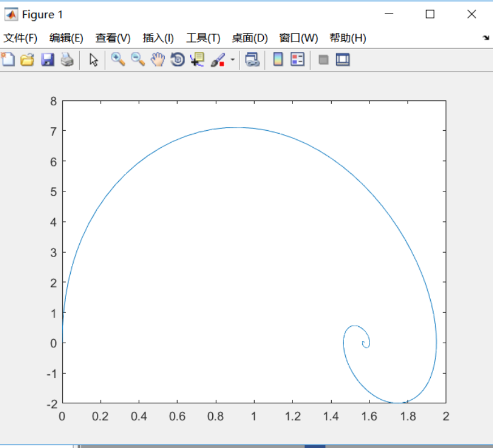Open the 工具(T) menu
Image resolution: width=493 pixels, height=448 pixels.
[203, 38]
